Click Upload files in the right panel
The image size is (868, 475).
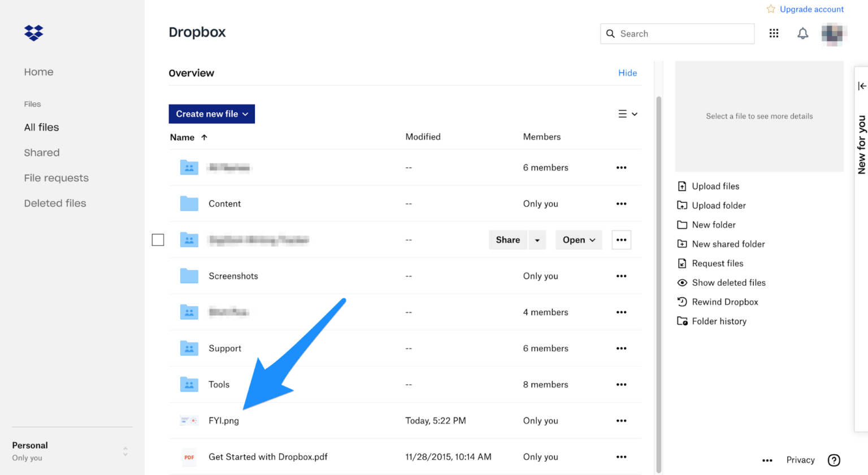[709, 186]
